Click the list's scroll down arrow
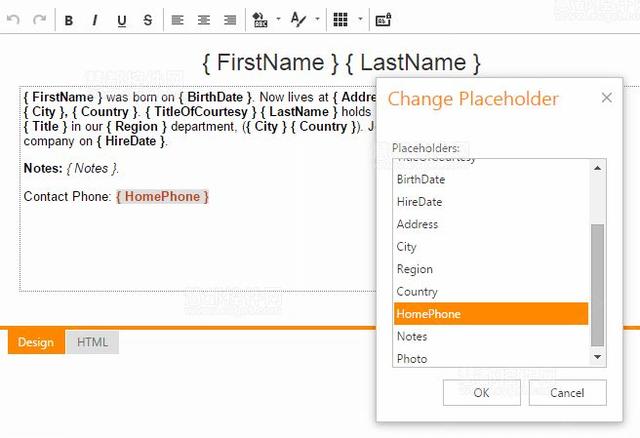640x438 pixels. click(x=598, y=357)
